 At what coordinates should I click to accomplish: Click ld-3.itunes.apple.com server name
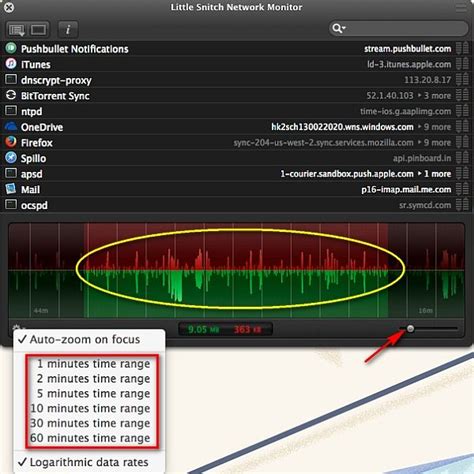[409, 64]
